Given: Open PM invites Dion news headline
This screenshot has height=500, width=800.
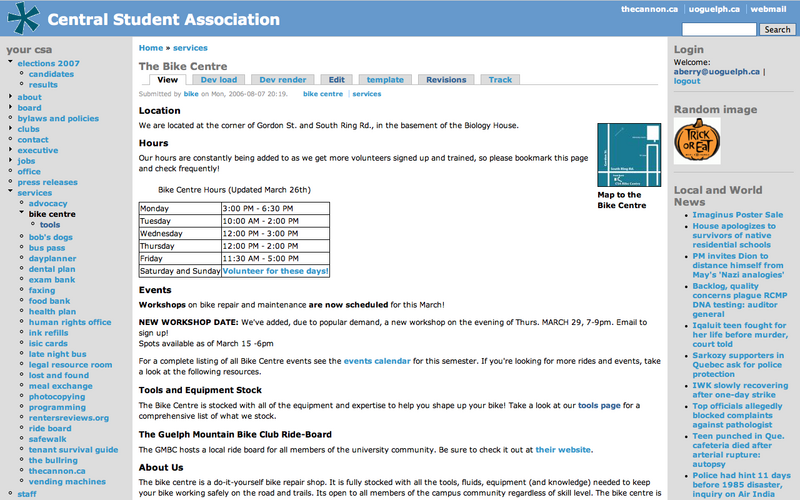Looking at the screenshot, I should 738,265.
